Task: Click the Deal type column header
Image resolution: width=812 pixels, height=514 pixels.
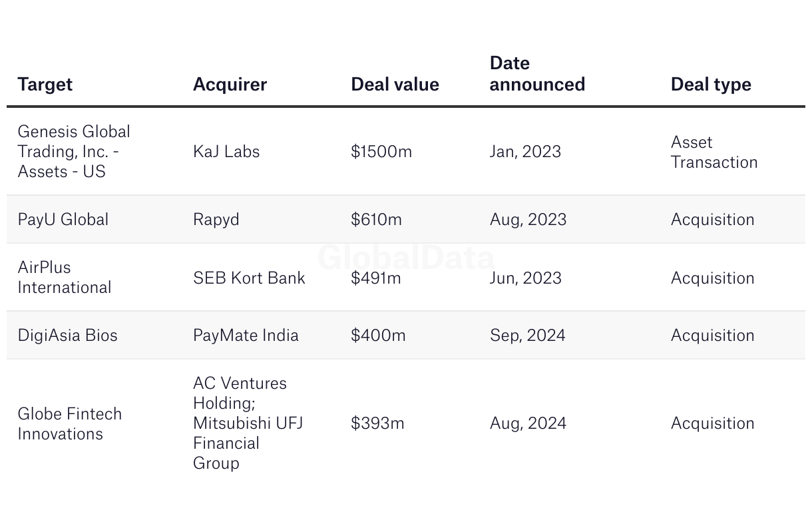Action: pyautogui.click(x=711, y=85)
